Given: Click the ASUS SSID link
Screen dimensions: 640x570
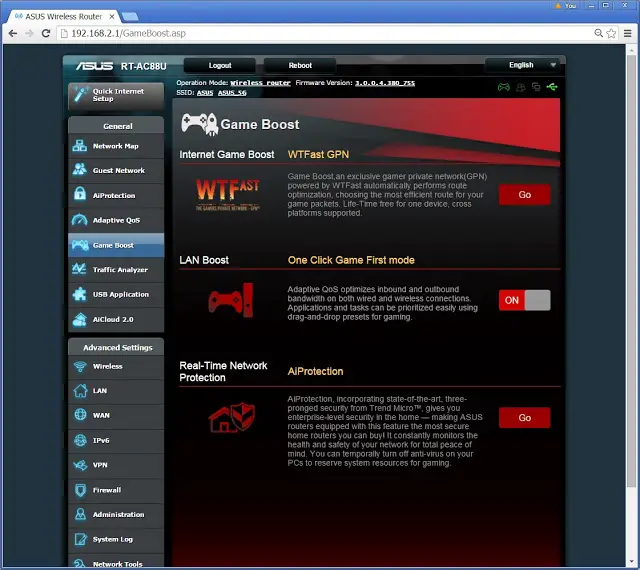Looking at the screenshot, I should tap(205, 93).
